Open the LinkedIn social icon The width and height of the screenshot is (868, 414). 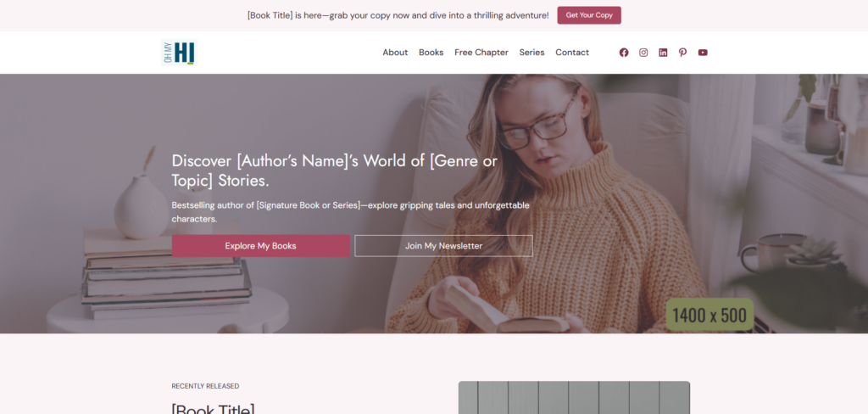(x=663, y=53)
